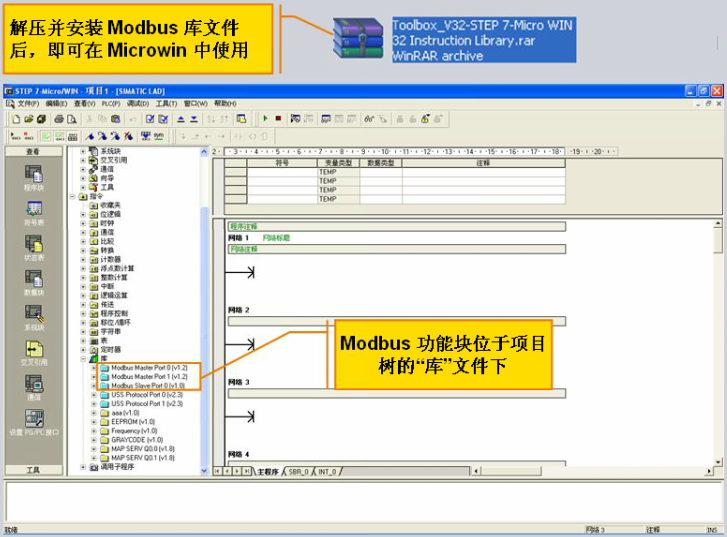The image size is (727, 537).
Task: Click the Open project folder icon
Action: [29, 119]
